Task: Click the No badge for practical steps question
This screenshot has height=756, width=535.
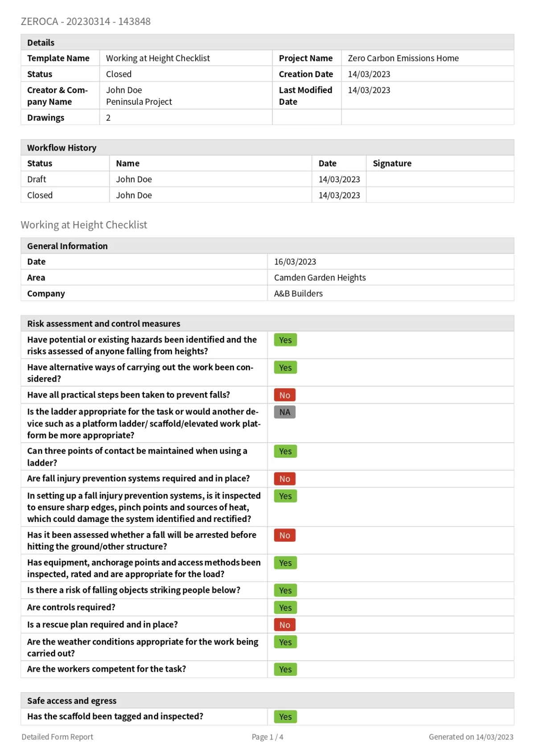Action: tap(284, 395)
